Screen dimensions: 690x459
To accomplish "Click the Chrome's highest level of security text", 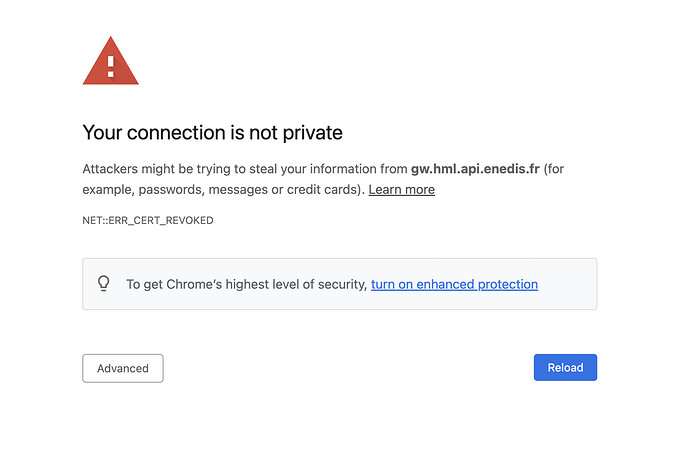I will (246, 284).
